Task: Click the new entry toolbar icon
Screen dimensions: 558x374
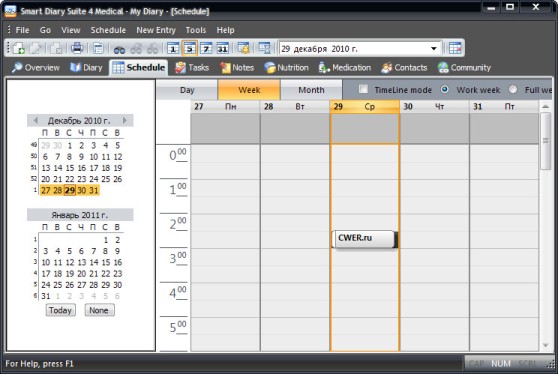Action: point(18,48)
